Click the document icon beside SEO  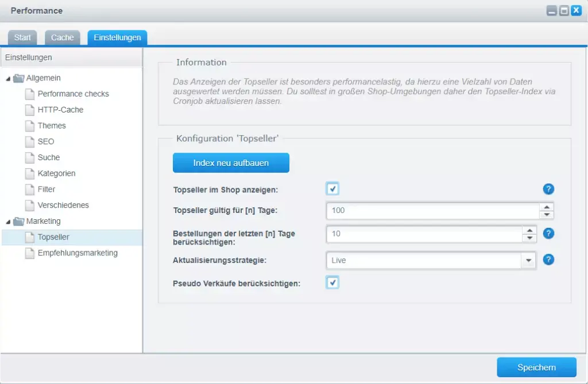(x=30, y=141)
